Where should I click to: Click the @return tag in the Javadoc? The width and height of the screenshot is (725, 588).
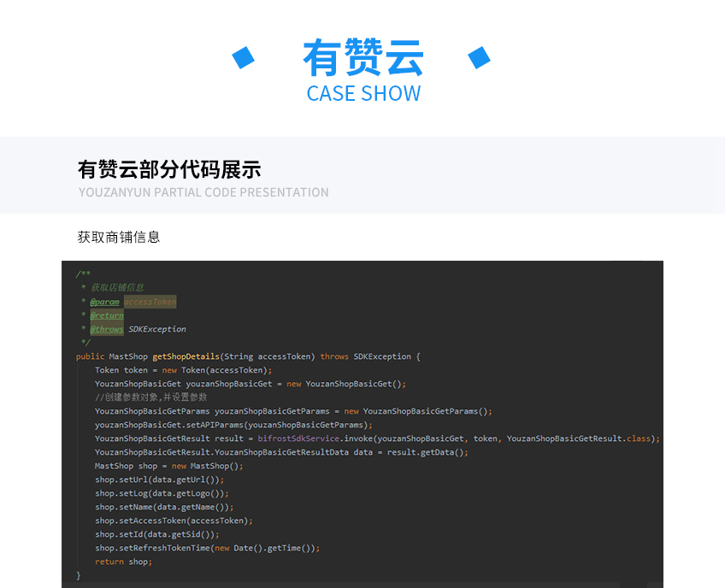(107, 315)
